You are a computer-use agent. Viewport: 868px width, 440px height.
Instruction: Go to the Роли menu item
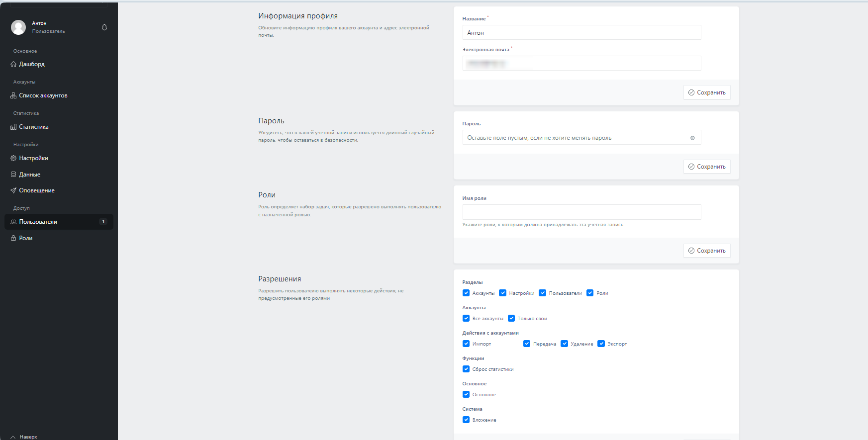click(x=26, y=238)
